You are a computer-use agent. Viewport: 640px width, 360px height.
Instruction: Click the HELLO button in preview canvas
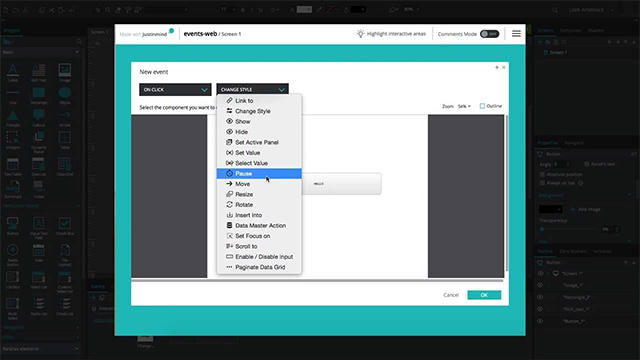(341, 184)
